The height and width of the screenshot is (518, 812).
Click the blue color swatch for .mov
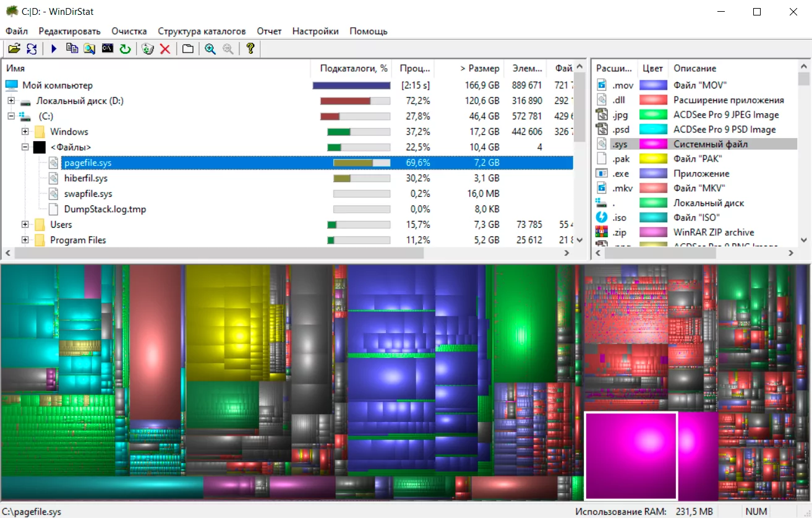point(653,85)
